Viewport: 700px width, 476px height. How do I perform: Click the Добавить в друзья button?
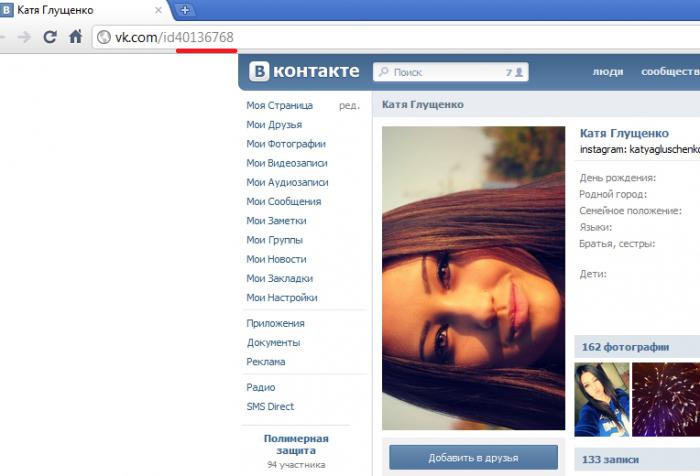pyautogui.click(x=473, y=457)
